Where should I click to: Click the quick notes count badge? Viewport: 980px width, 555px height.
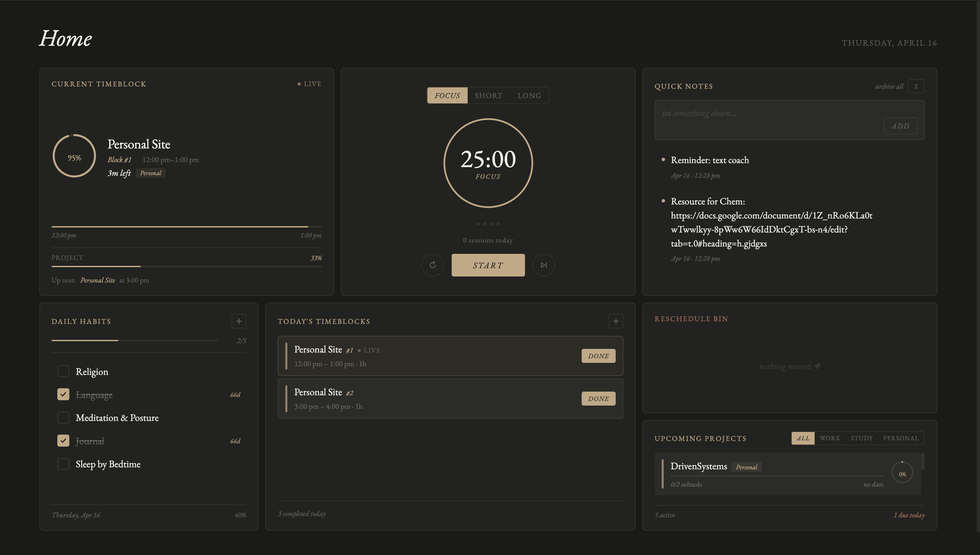pyautogui.click(x=916, y=86)
